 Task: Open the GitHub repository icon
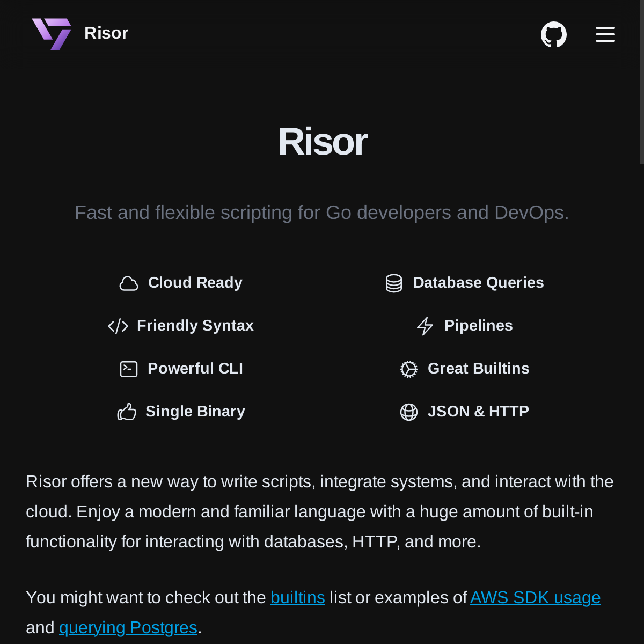(x=554, y=34)
